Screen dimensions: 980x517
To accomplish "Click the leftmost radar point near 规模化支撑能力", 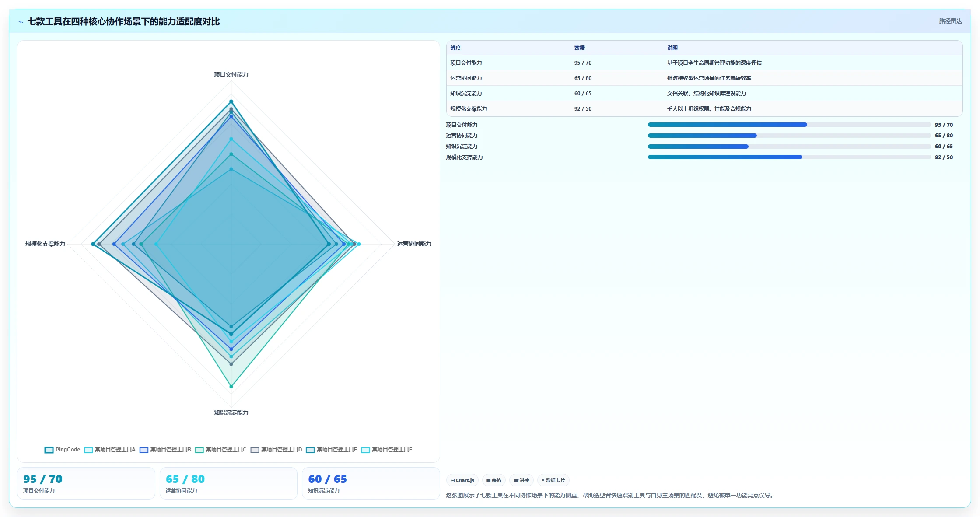I will [93, 244].
